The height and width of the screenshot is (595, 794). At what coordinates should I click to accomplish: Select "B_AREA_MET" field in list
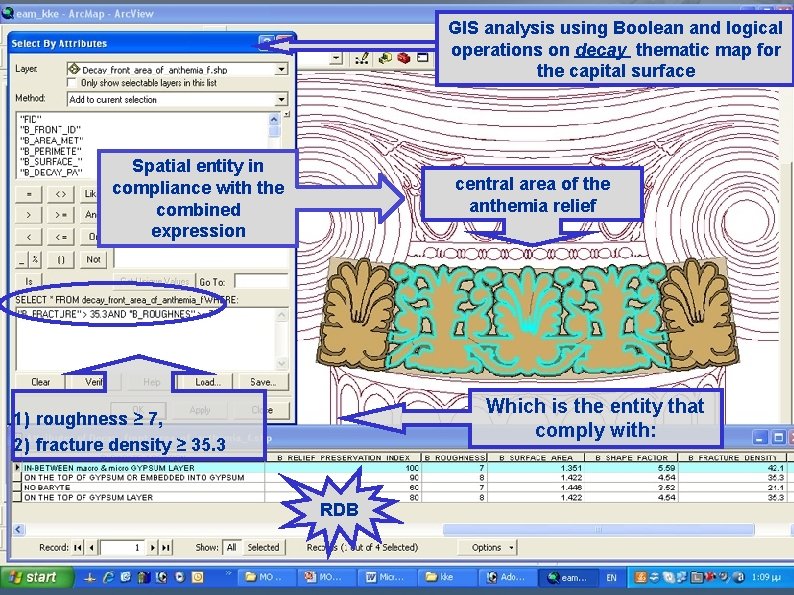[51, 141]
